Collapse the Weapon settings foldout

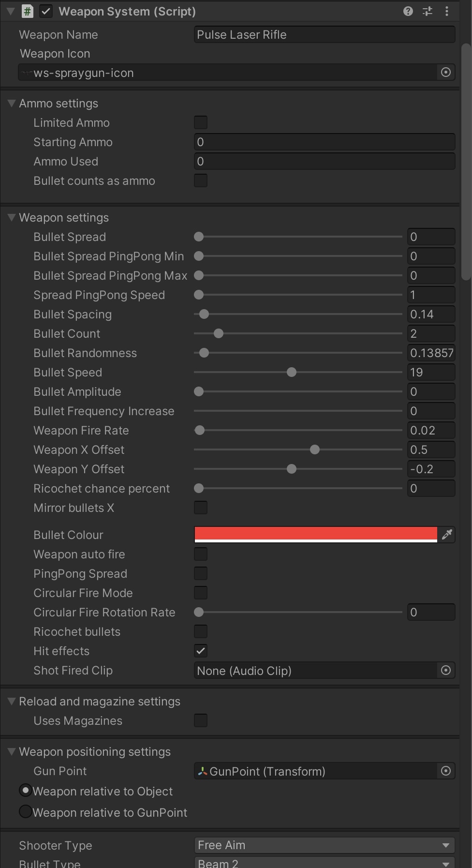click(x=12, y=218)
